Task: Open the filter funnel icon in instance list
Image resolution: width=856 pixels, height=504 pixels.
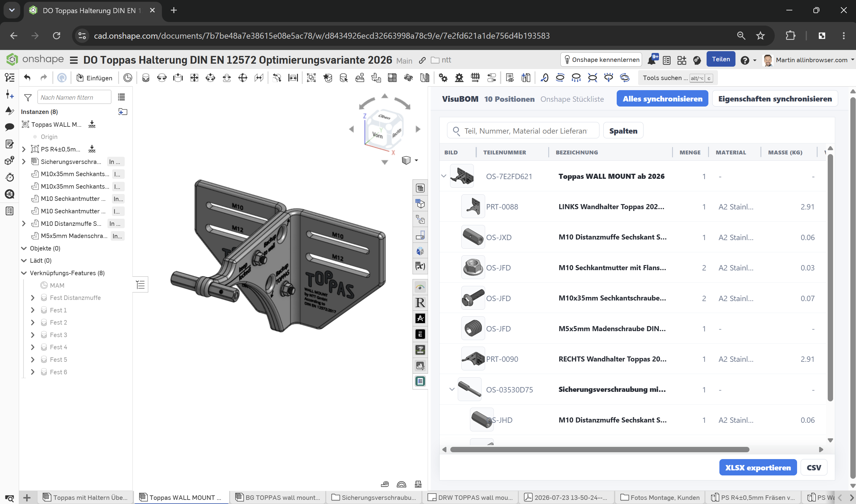Action: 28,98
